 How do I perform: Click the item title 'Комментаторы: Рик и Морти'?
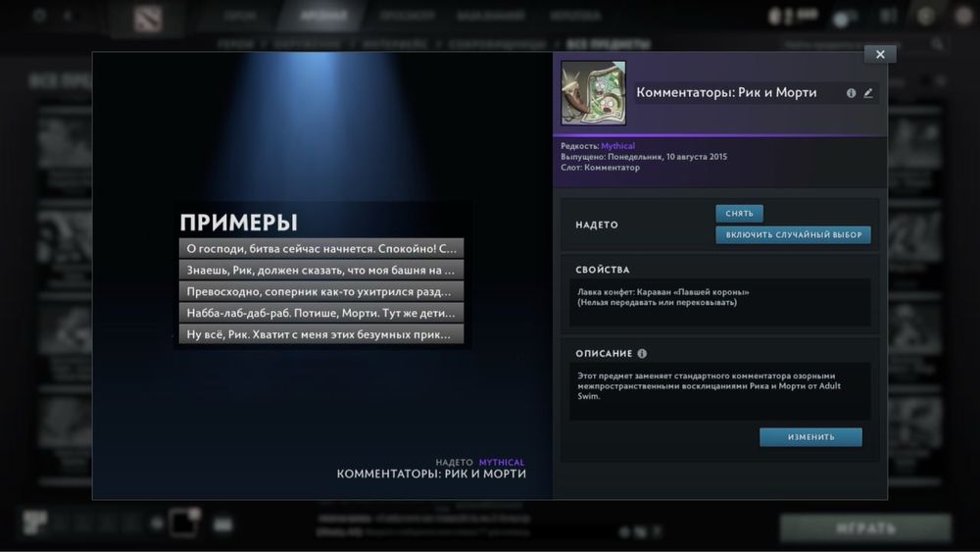726,92
